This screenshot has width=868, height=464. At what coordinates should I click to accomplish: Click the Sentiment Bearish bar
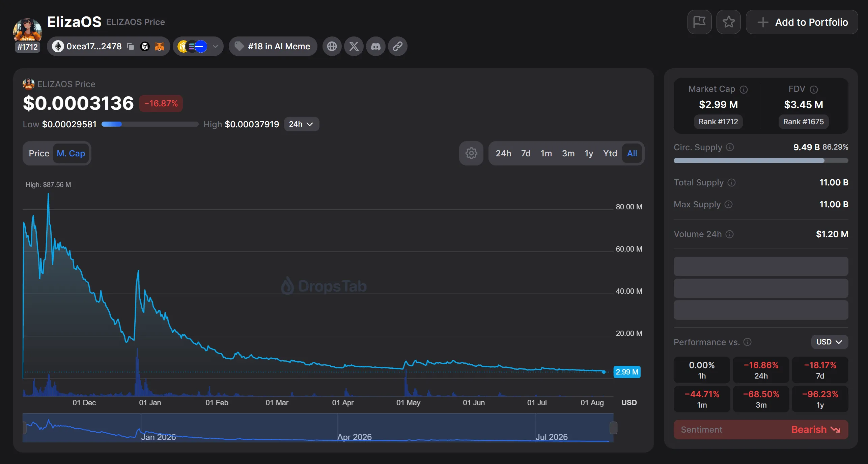761,430
